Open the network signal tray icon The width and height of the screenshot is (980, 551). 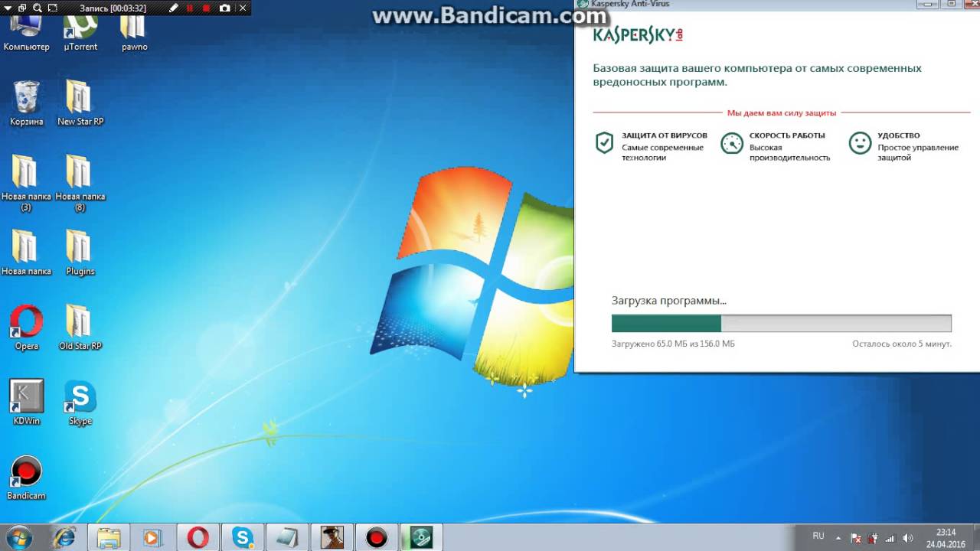(891, 537)
